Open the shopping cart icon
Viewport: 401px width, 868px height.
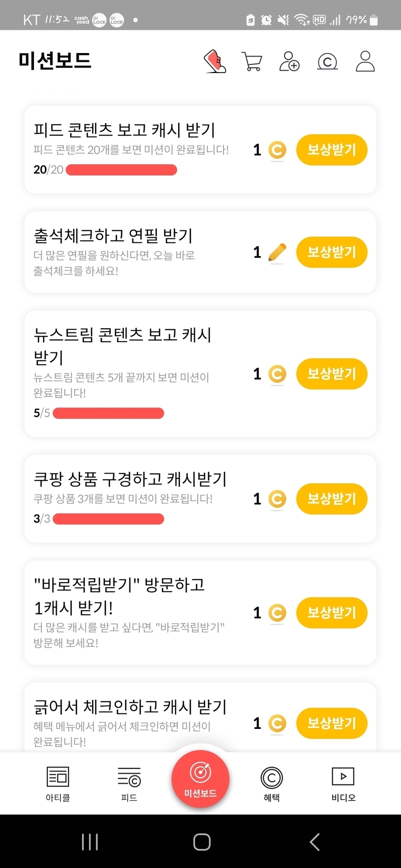[x=252, y=61]
